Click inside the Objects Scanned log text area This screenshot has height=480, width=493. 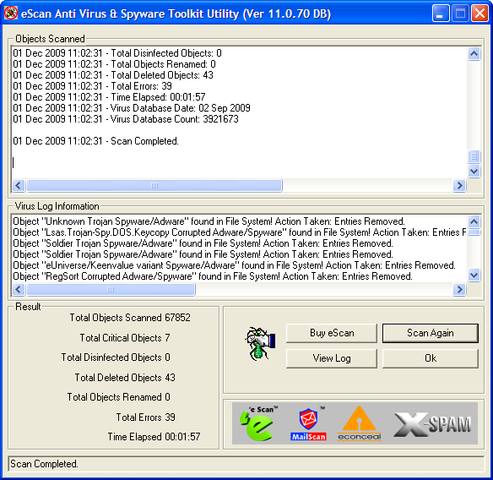pos(239,113)
